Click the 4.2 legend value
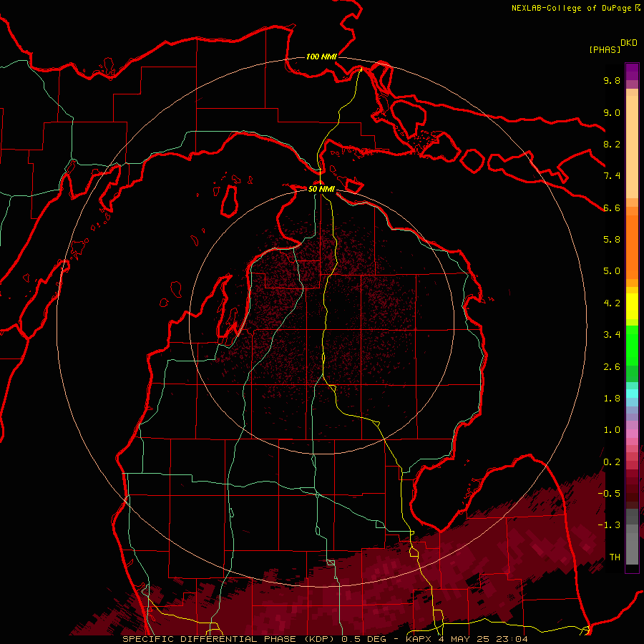 (x=612, y=303)
